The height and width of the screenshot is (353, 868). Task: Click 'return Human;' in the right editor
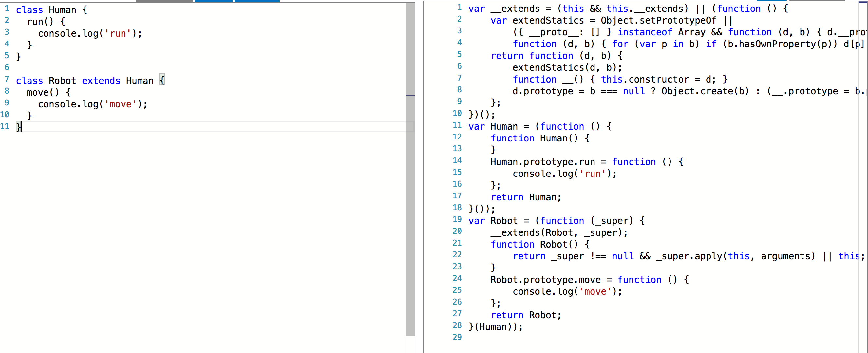526,197
